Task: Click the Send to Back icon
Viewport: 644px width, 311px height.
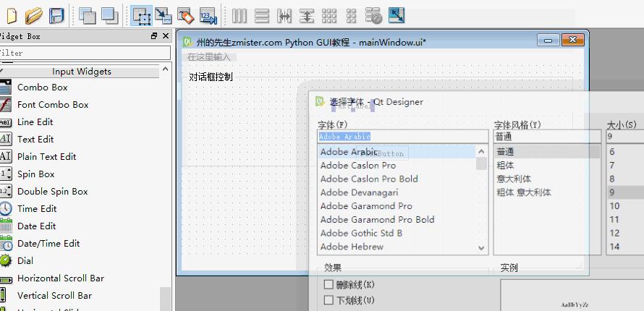Action: click(x=87, y=16)
